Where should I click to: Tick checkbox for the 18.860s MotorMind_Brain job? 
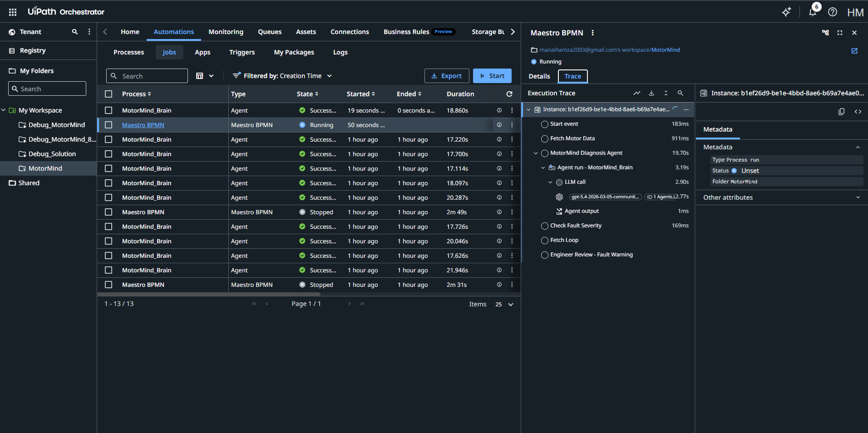(108, 110)
